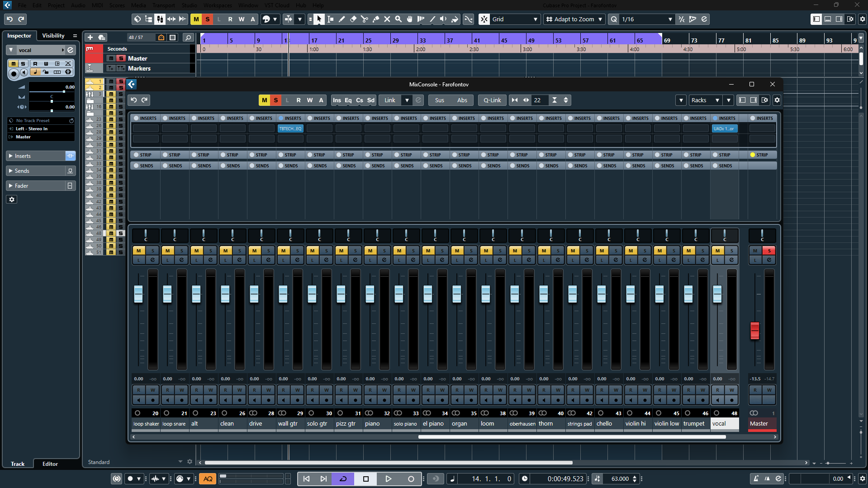Open MixConsole undo history arrow
The width and height of the screenshot is (868, 488).
click(x=134, y=100)
